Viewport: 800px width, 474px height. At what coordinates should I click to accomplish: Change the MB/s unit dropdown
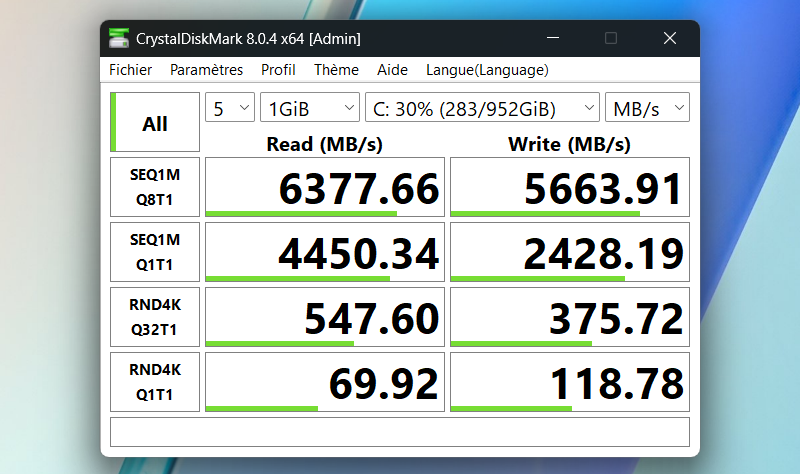(x=647, y=108)
